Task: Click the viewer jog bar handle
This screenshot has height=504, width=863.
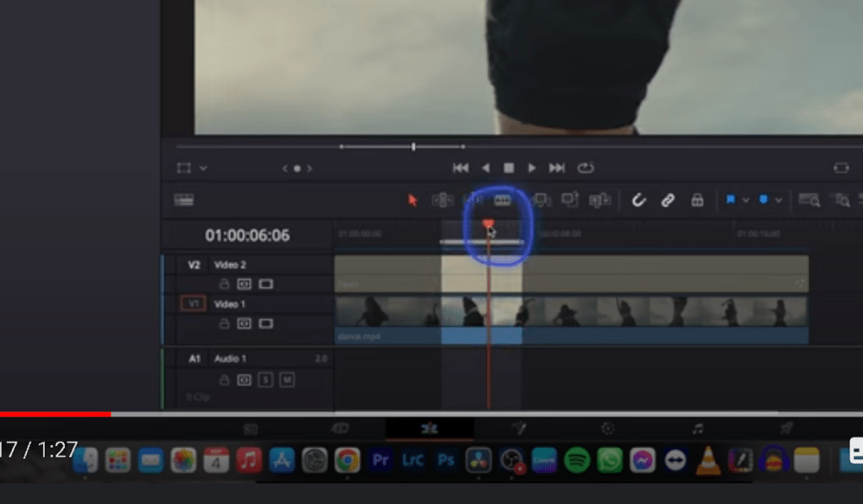Action: 413,147
